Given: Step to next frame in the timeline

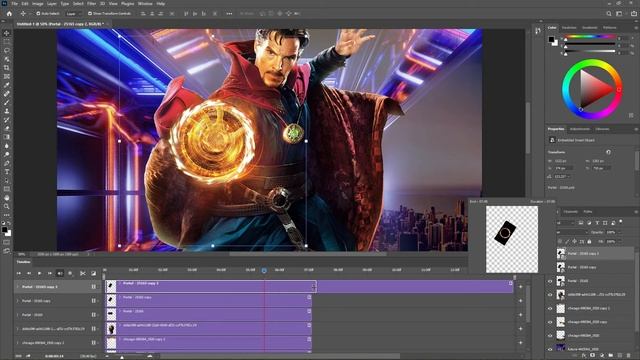Looking at the screenshot, I should point(49,273).
